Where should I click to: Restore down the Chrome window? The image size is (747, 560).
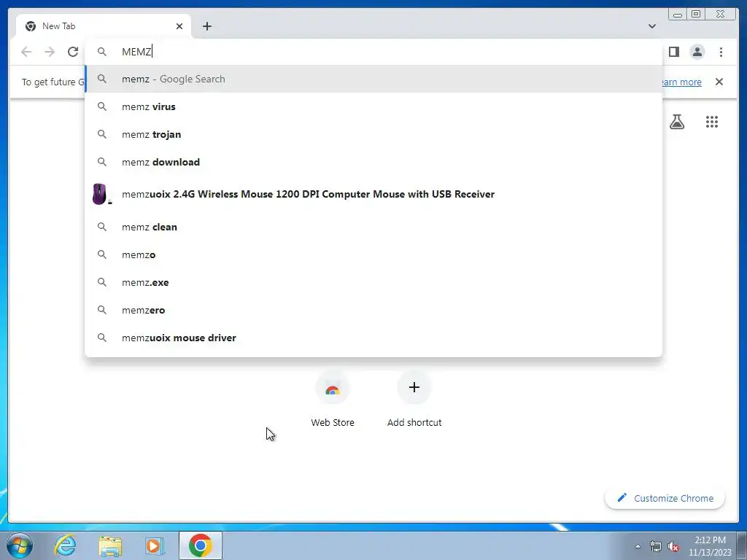click(x=695, y=15)
